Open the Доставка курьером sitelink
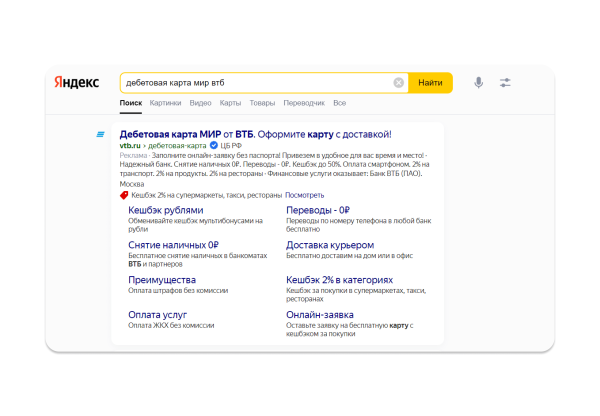The width and height of the screenshot is (600, 416). [x=330, y=245]
